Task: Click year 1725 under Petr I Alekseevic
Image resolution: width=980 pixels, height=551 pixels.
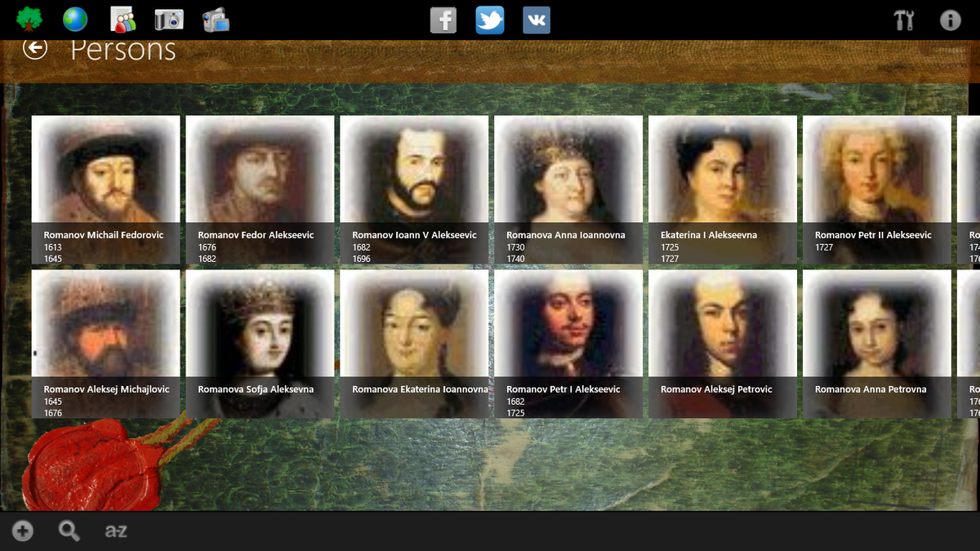Action: click(516, 413)
